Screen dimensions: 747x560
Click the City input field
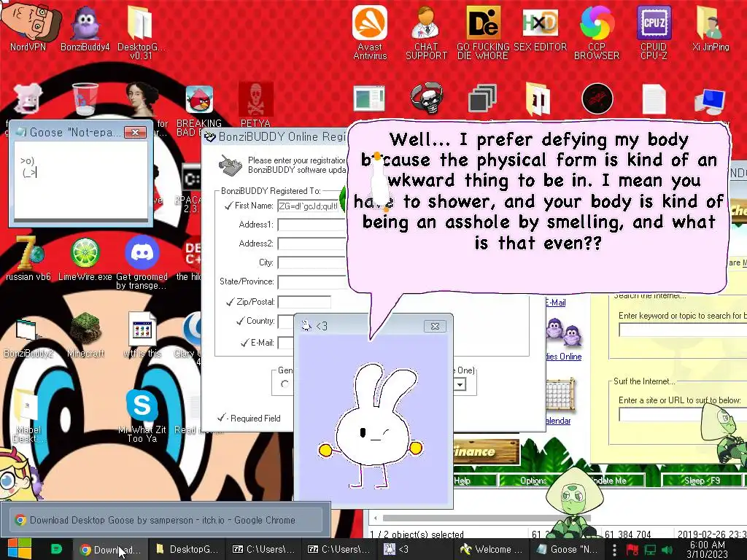[312, 262]
